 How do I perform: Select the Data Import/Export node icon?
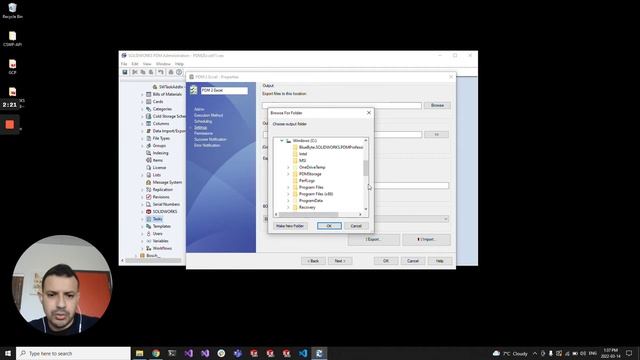coord(149,131)
